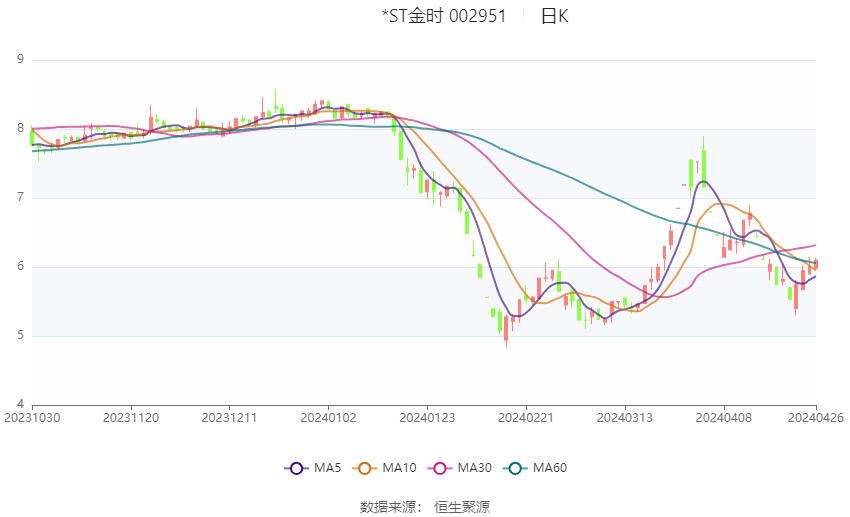Click the 20240102 date axis label
Screen dimensions: 850x517
tap(329, 417)
